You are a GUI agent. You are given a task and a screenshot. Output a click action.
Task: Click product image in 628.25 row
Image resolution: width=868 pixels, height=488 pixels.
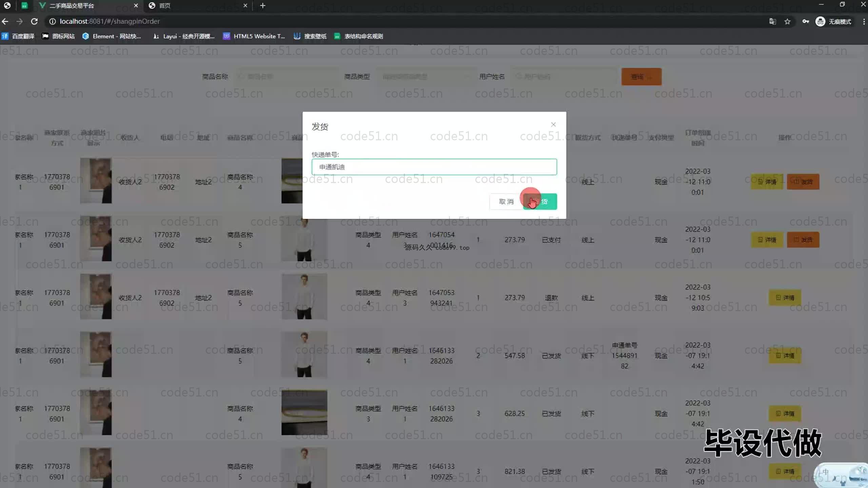pyautogui.click(x=304, y=413)
